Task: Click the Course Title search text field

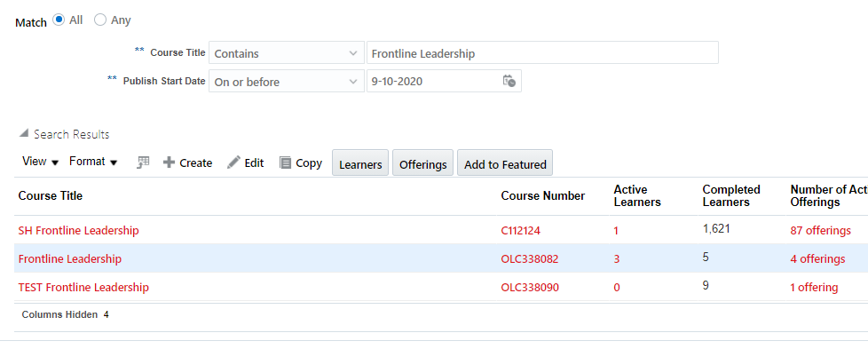Action: pyautogui.click(x=542, y=53)
